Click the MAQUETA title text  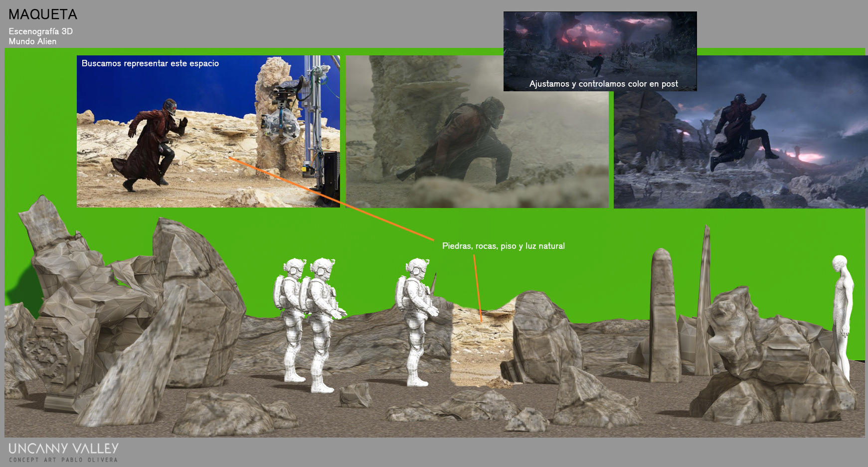43,14
